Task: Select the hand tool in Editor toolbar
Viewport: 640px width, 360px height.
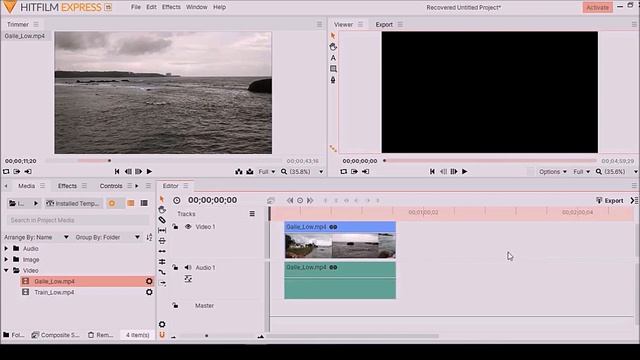Action: (x=162, y=209)
